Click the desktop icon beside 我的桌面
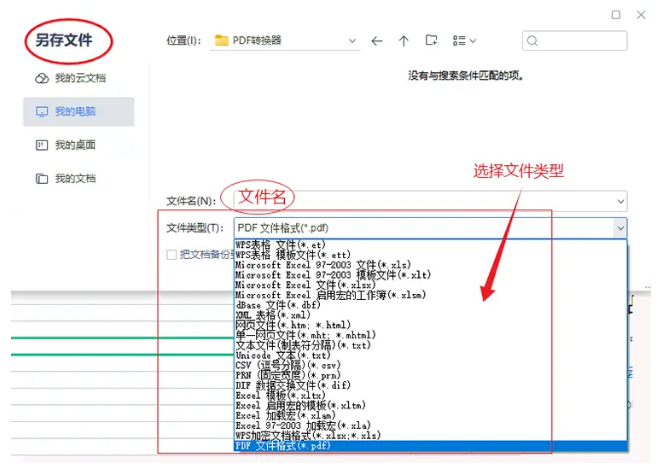 (x=42, y=145)
